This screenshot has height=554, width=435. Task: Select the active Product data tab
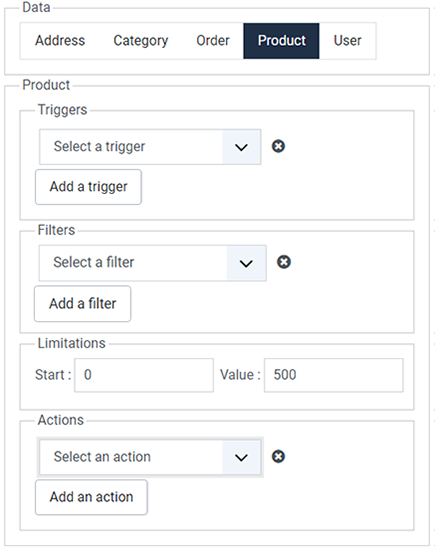point(281,41)
